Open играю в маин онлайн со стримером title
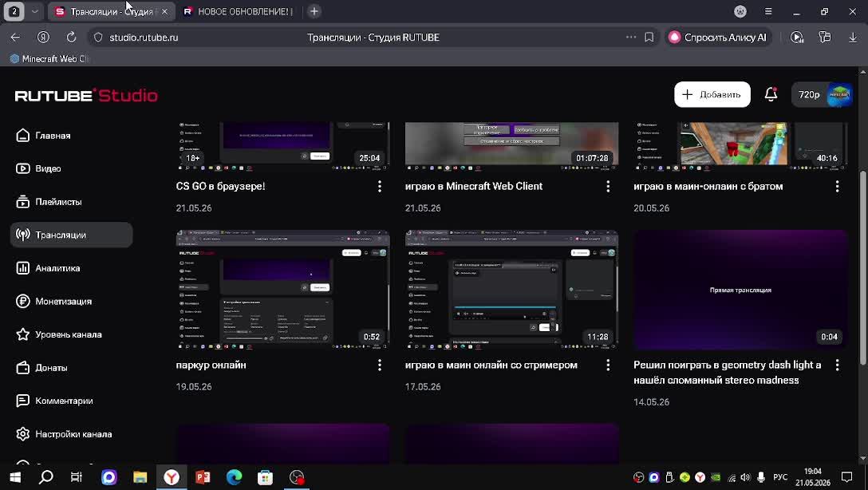Viewport: 868px width, 490px height. pyautogui.click(x=491, y=365)
